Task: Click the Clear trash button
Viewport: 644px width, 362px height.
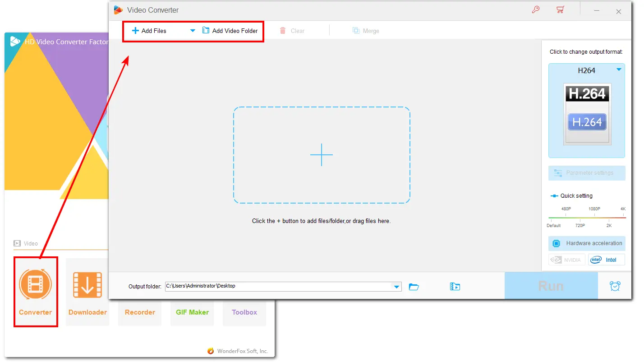Action: pyautogui.click(x=292, y=31)
